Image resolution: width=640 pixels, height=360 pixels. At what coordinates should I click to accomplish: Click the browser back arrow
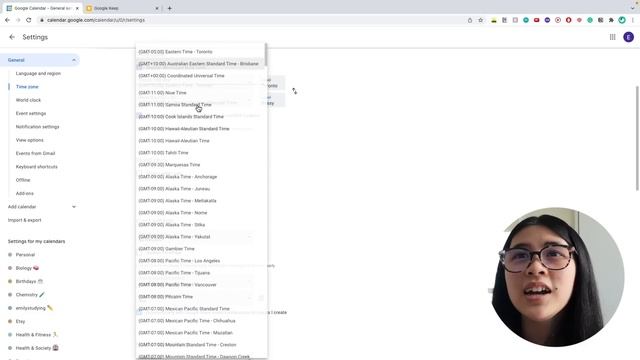(x=7, y=20)
